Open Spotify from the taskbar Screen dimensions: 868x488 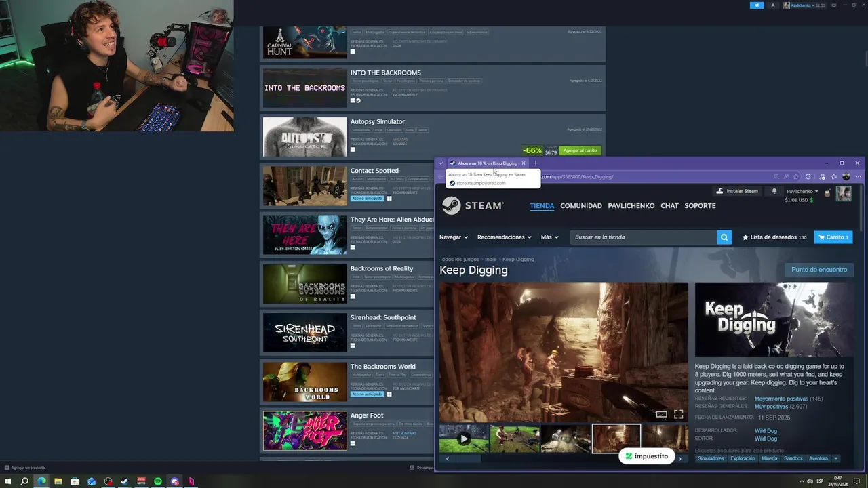[x=157, y=481]
